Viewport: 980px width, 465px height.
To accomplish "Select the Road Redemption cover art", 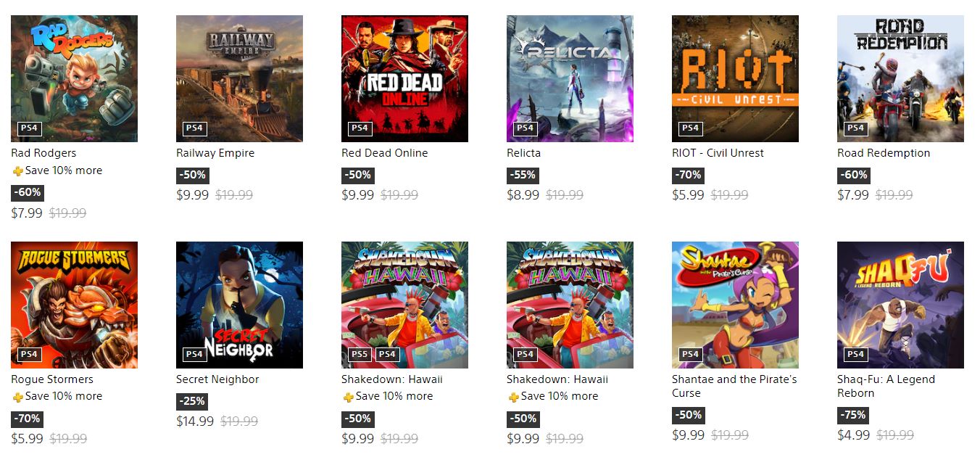I will coord(900,78).
